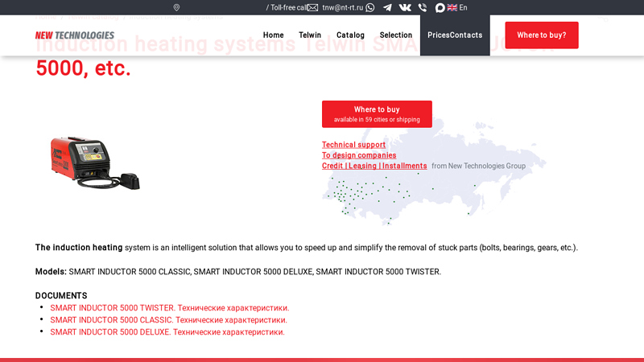Email tnw@nt-rt.ru address link

(343, 7)
